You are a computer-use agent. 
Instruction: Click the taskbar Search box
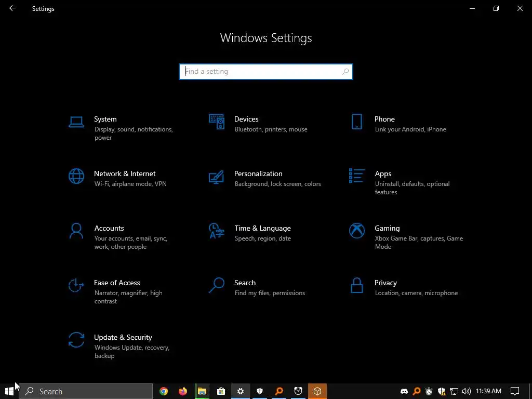[86, 391]
